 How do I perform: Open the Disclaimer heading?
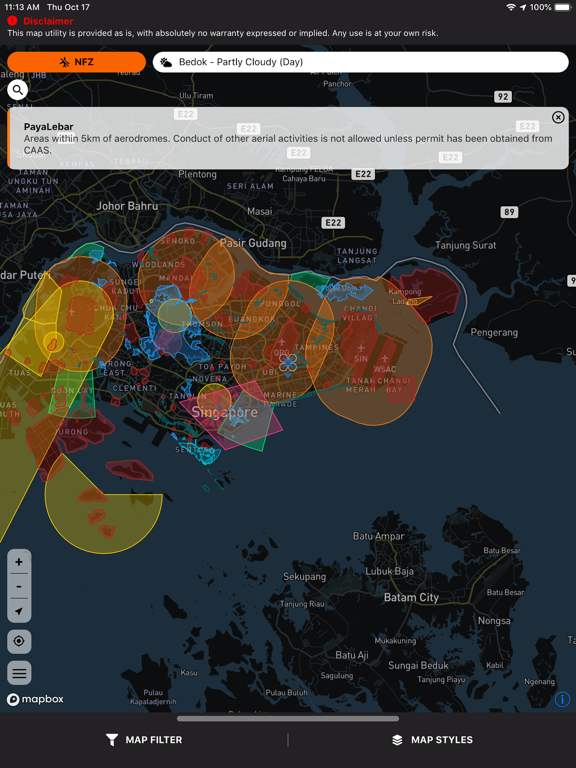(x=48, y=21)
